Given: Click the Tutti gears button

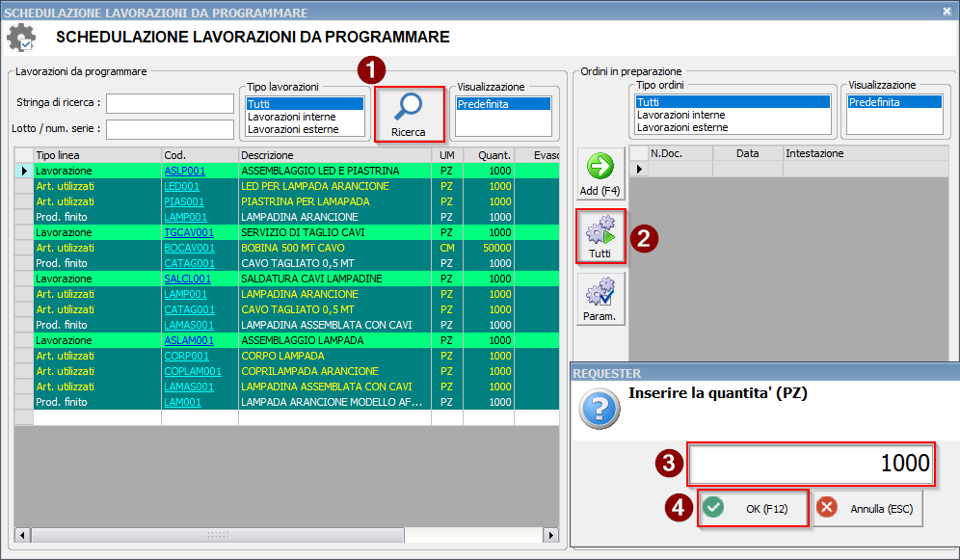Looking at the screenshot, I should pyautogui.click(x=600, y=237).
